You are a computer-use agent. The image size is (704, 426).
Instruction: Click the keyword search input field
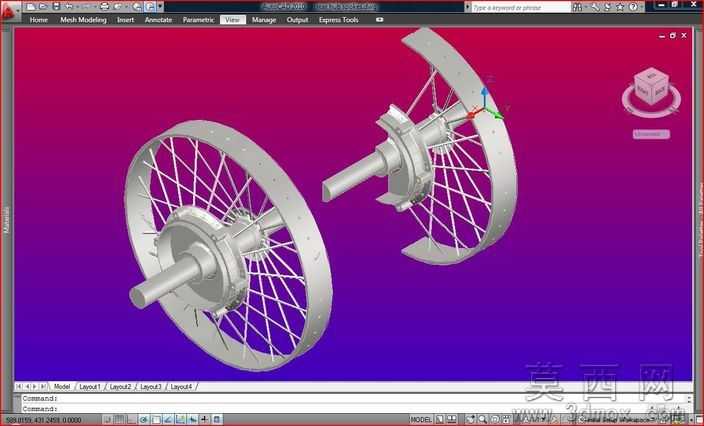pos(521,8)
